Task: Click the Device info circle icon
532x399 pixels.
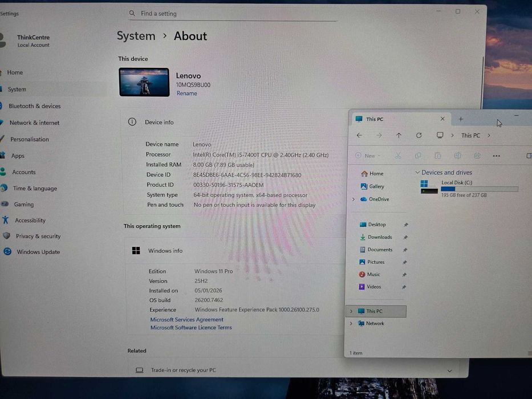Action: [x=132, y=122]
